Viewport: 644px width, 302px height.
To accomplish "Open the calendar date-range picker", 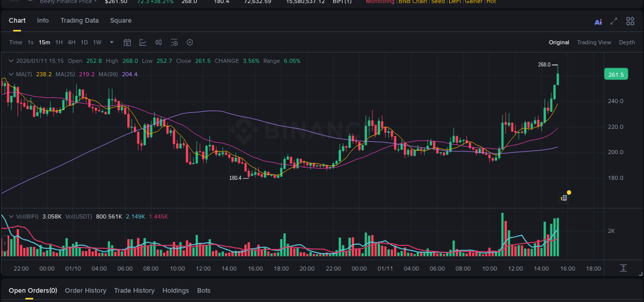I will (x=127, y=42).
